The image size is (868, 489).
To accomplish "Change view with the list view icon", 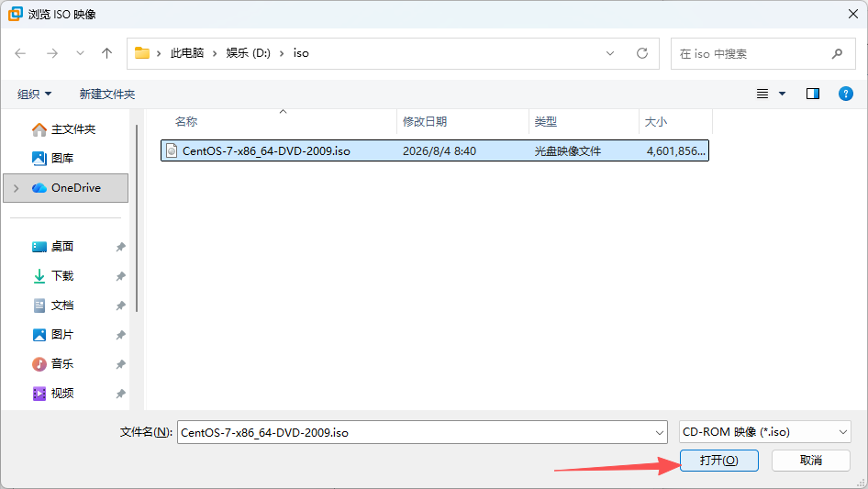I will (762, 94).
